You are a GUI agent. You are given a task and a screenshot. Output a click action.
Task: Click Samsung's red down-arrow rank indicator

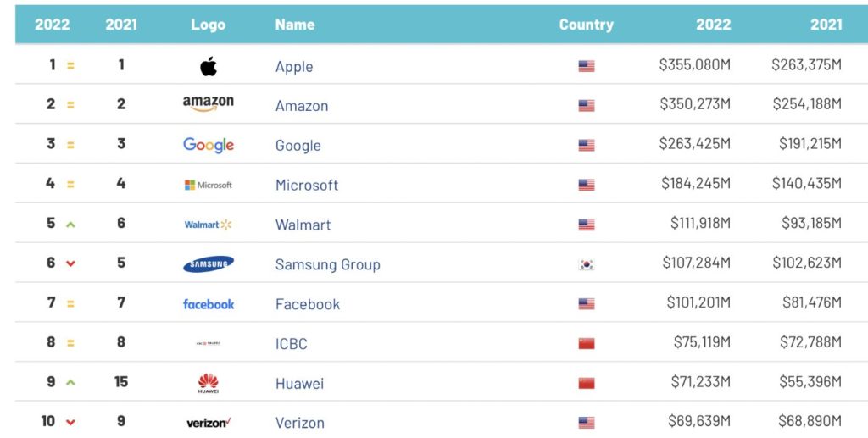coord(71,264)
